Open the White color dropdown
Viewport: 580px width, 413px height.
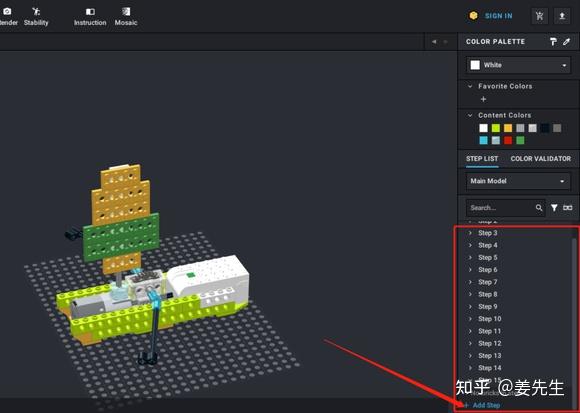[518, 65]
